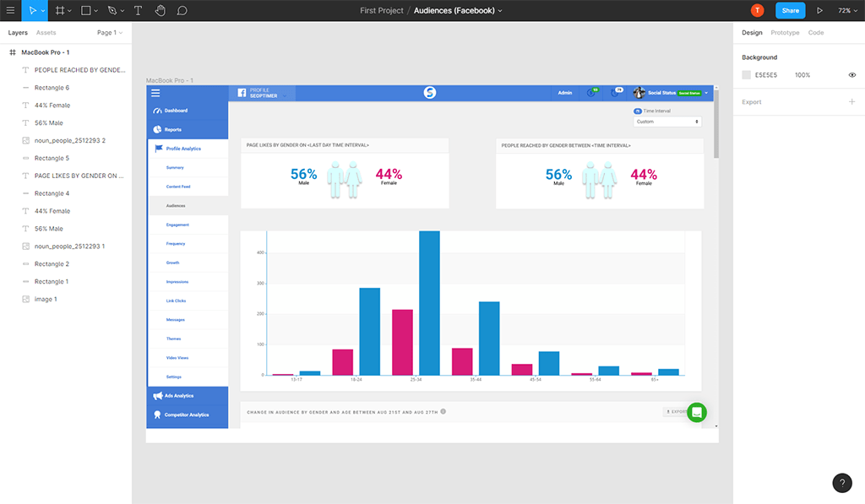This screenshot has width=865, height=504.
Task: Click the arrow next to Social Status
Action: tap(706, 93)
